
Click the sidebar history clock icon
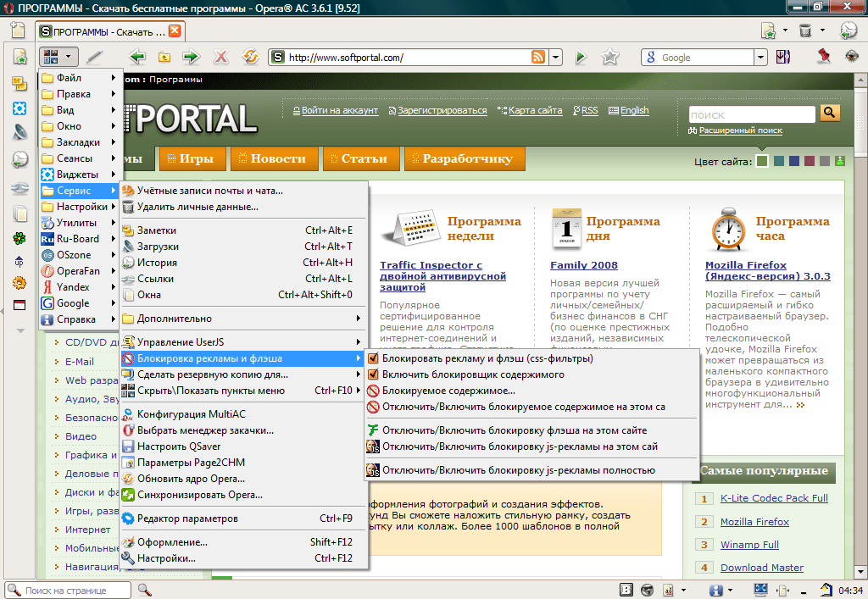tap(19, 160)
